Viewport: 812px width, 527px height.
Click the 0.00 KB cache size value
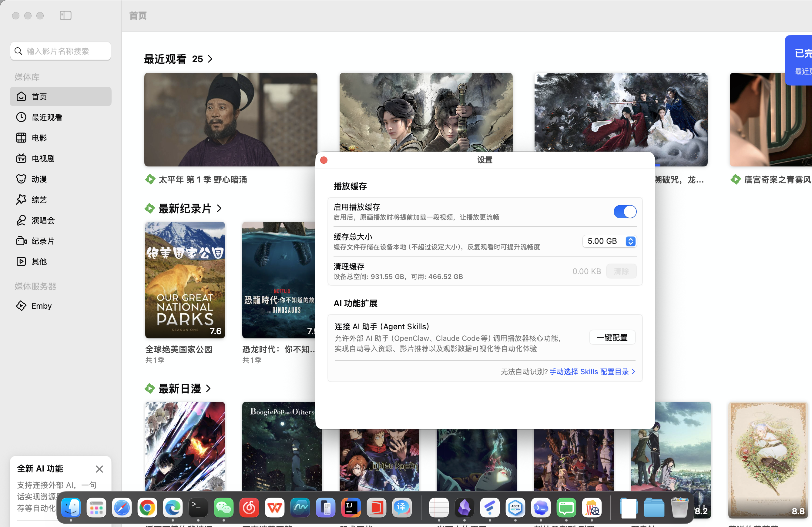586,271
